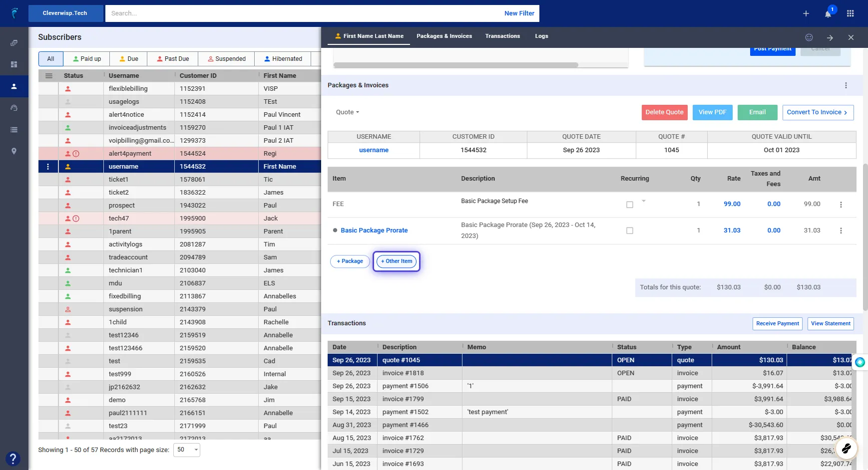Click View PDF button
Viewport: 868px width, 470px height.
pyautogui.click(x=712, y=112)
